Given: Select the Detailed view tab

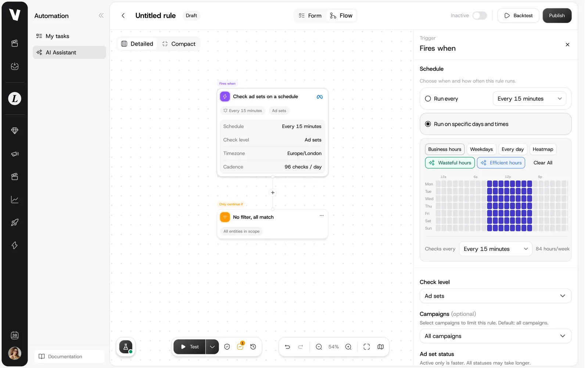Looking at the screenshot, I should 137,44.
